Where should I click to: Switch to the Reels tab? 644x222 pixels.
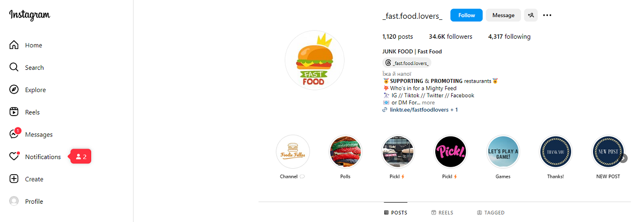pyautogui.click(x=442, y=213)
